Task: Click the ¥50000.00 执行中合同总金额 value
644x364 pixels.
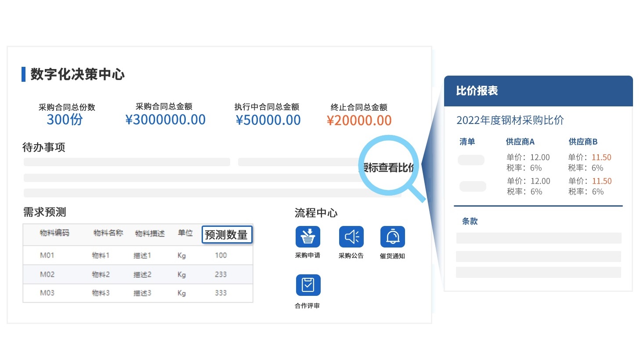Action: (x=268, y=120)
